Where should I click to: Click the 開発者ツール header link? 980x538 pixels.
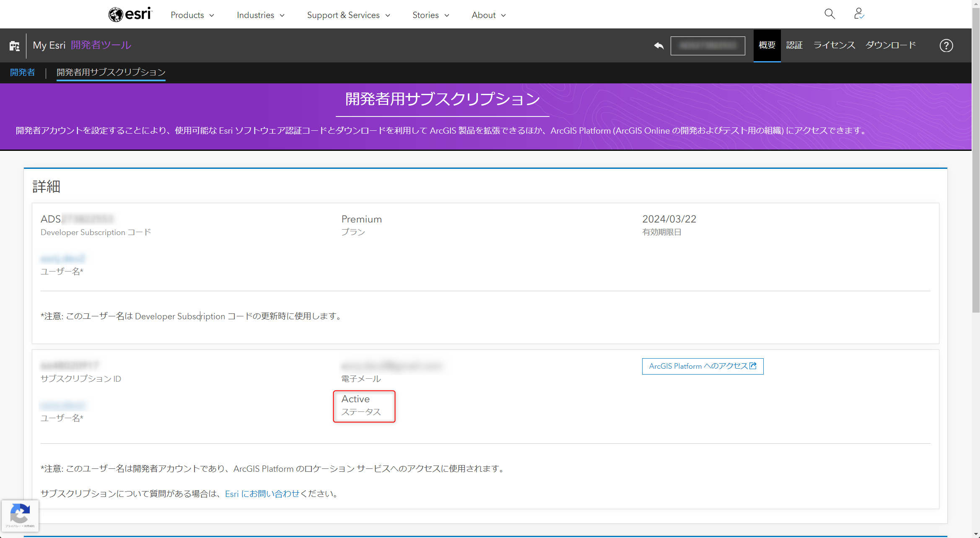101,45
